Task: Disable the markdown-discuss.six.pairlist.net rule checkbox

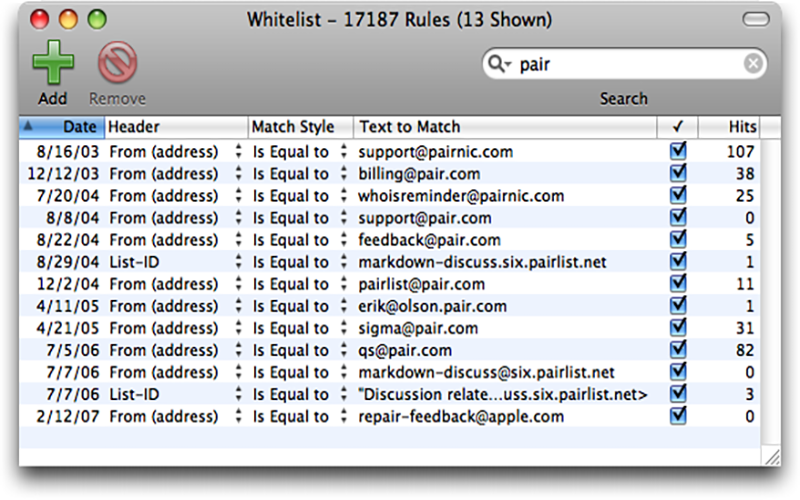Action: [x=678, y=261]
